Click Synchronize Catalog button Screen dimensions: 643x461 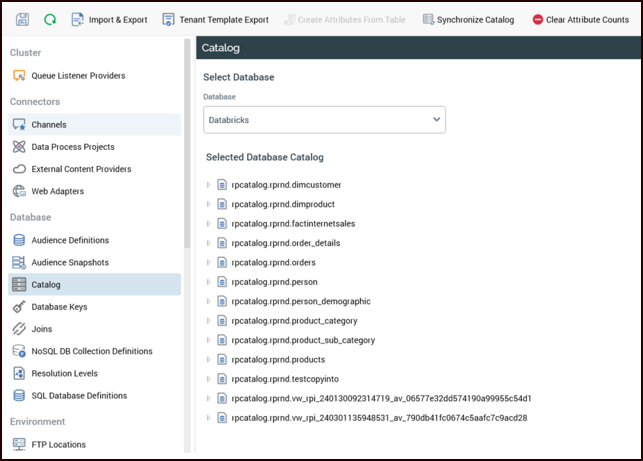(x=468, y=19)
